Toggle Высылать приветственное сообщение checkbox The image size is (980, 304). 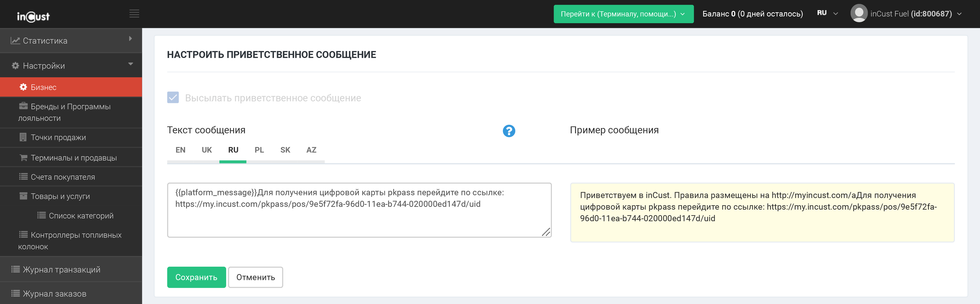(x=173, y=98)
